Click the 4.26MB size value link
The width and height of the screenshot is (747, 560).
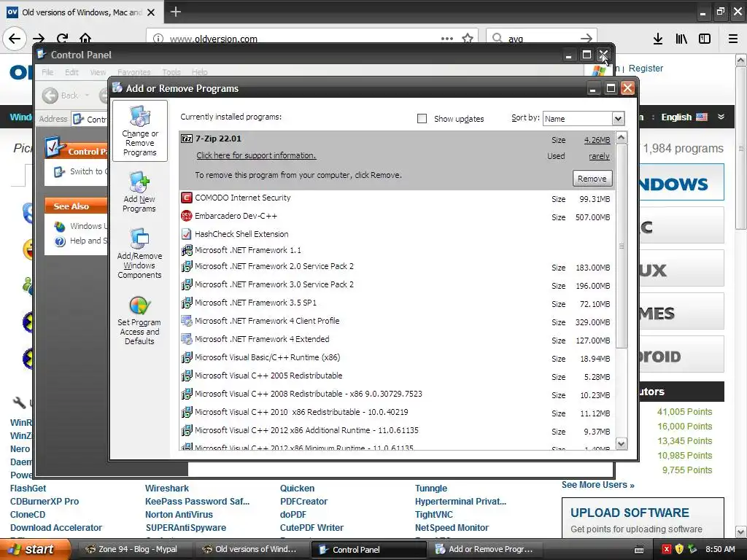coord(597,140)
